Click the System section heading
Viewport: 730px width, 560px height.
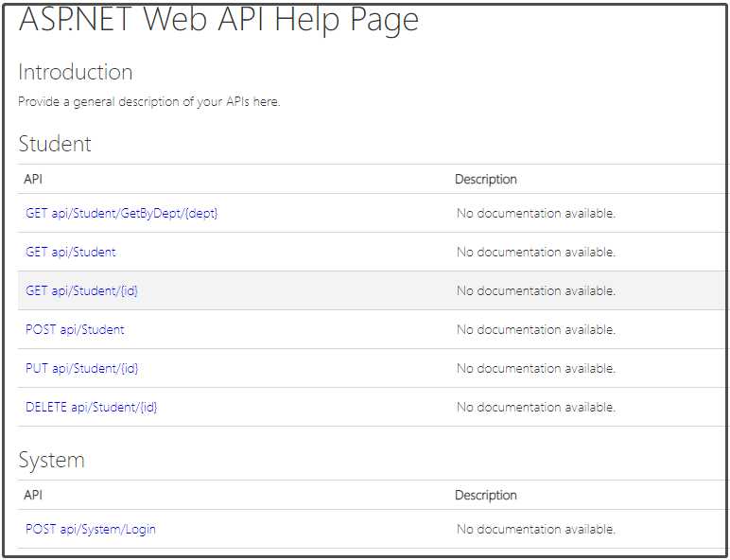pyautogui.click(x=52, y=461)
